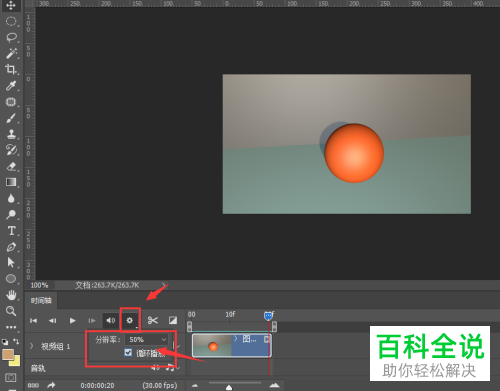
Task: Select the Clone Stamp tool
Action: tap(11, 134)
